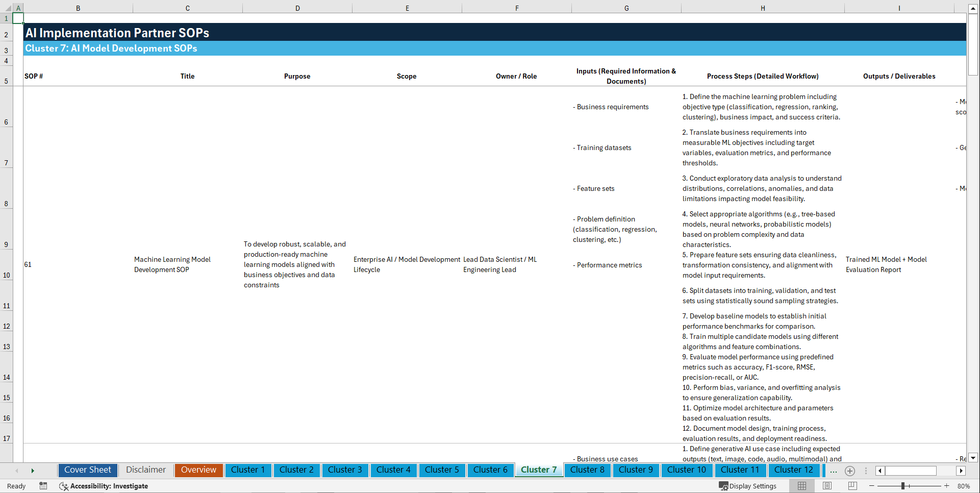Select the active Cluster 7 tab
980x493 pixels.
pyautogui.click(x=539, y=470)
